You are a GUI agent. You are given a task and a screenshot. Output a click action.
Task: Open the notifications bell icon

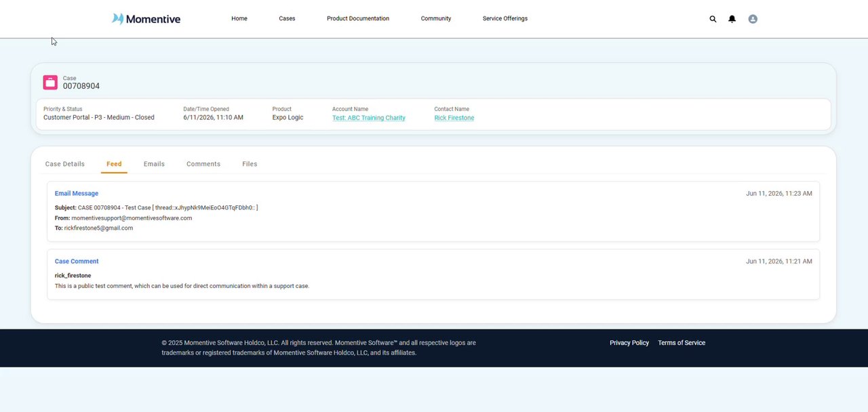pyautogui.click(x=732, y=19)
